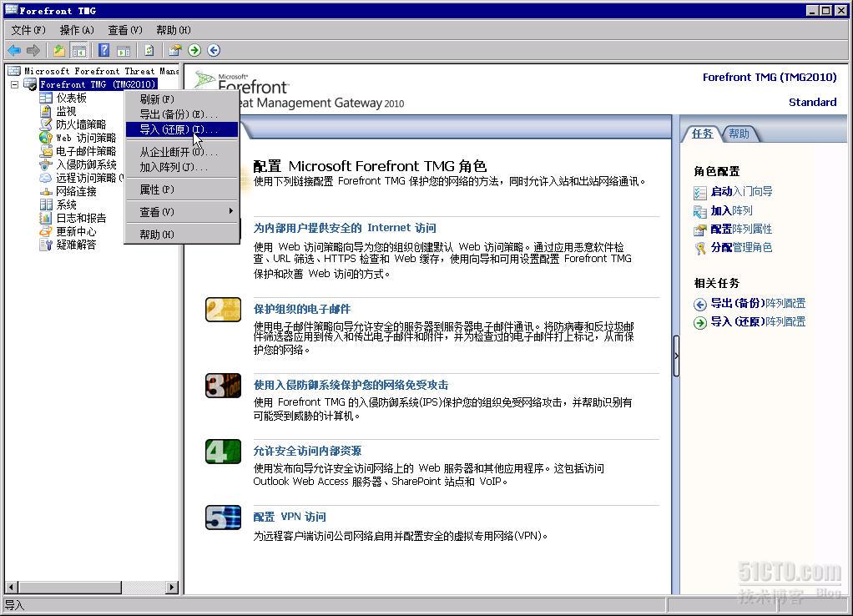Open the 配置阵列属性 link
Viewport: 853px width, 616px height.
pos(741,229)
